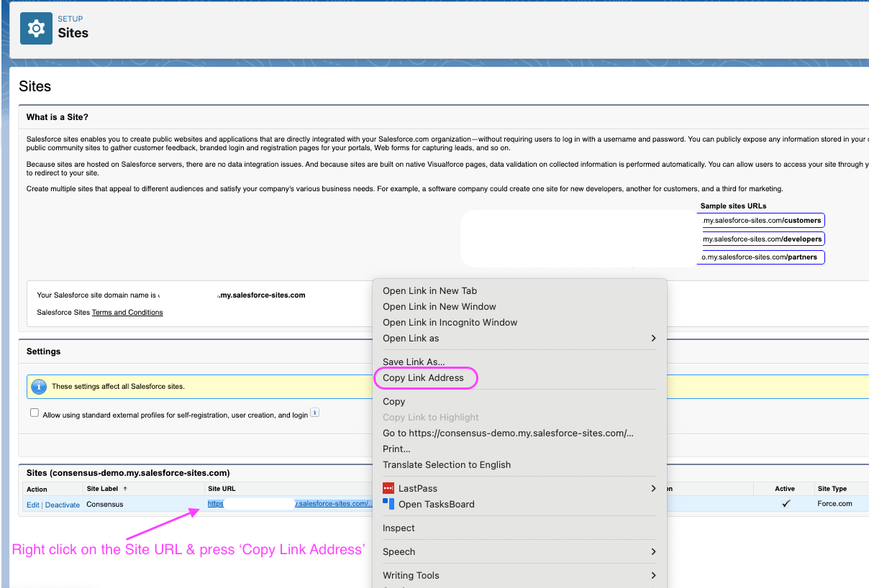Click Edit link for Consensus site
The image size is (869, 588).
click(33, 505)
